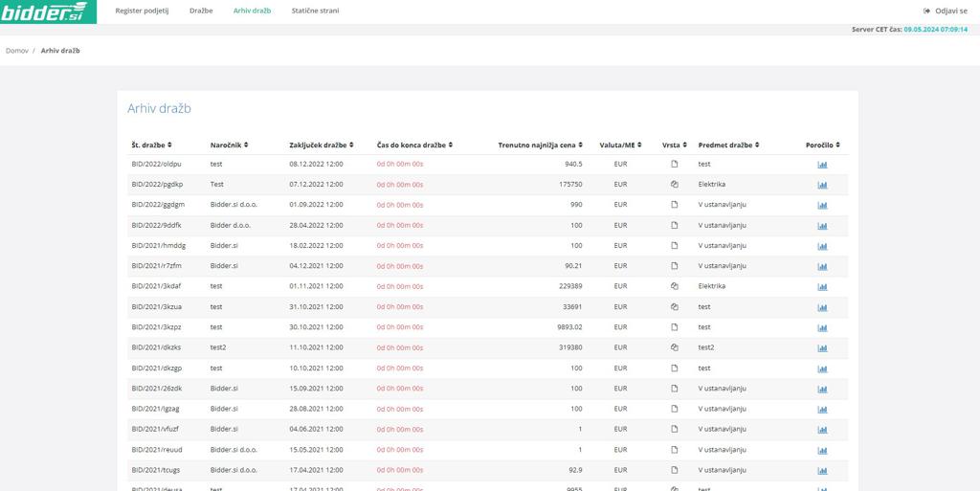Go to the Dražbe page
This screenshot has width=980, height=491.
click(x=201, y=11)
